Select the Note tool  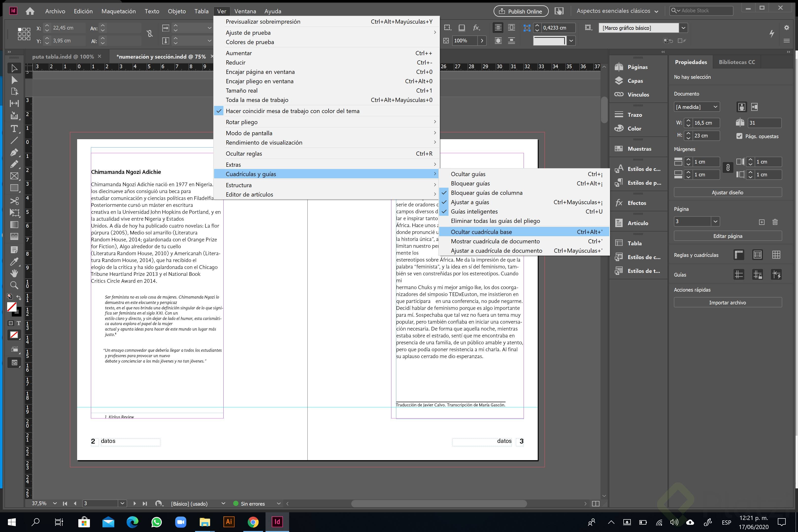click(x=14, y=250)
